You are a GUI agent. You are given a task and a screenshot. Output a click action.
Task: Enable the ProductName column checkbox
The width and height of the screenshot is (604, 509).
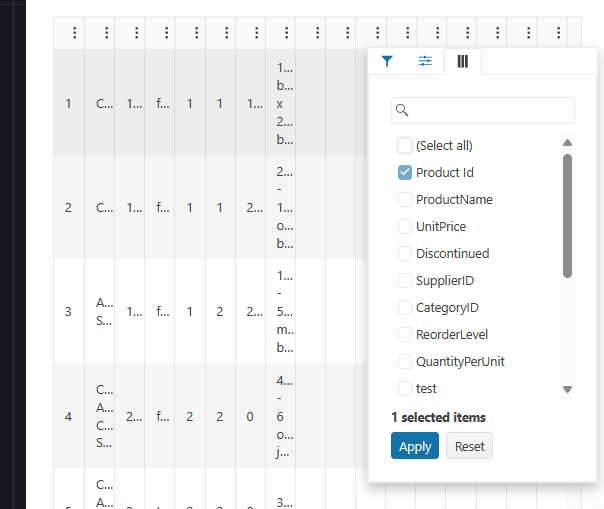pyautogui.click(x=405, y=200)
